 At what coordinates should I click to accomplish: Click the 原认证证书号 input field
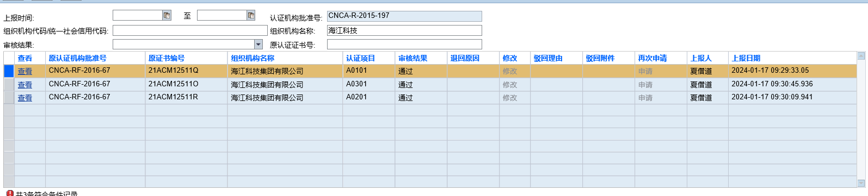point(404,45)
